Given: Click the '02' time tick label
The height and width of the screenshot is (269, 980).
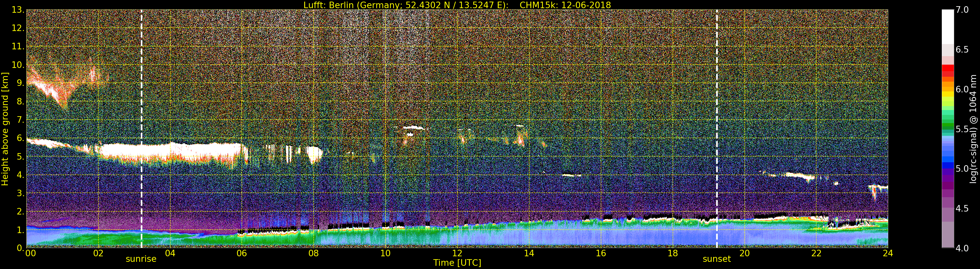Looking at the screenshot, I should (x=98, y=253).
